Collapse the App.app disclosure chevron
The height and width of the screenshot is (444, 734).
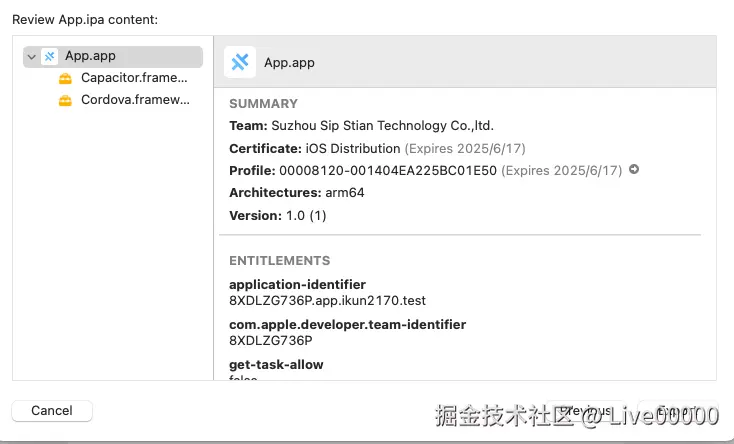[x=32, y=57]
